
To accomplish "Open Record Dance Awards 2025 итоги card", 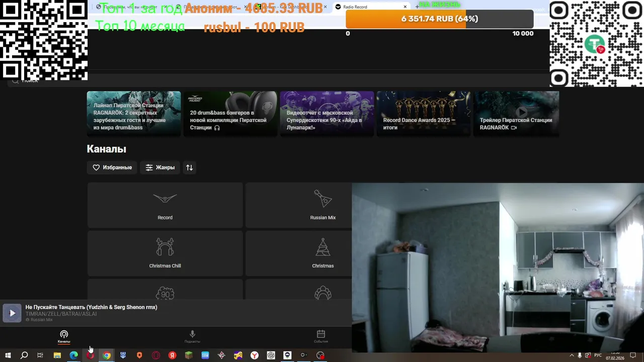I will pos(424,114).
